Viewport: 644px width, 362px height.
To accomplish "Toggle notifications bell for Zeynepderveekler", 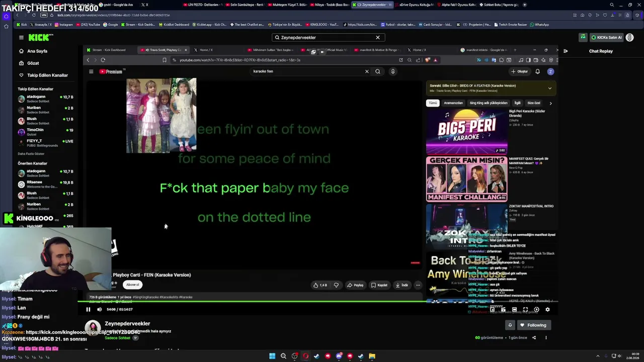I will [510, 325].
